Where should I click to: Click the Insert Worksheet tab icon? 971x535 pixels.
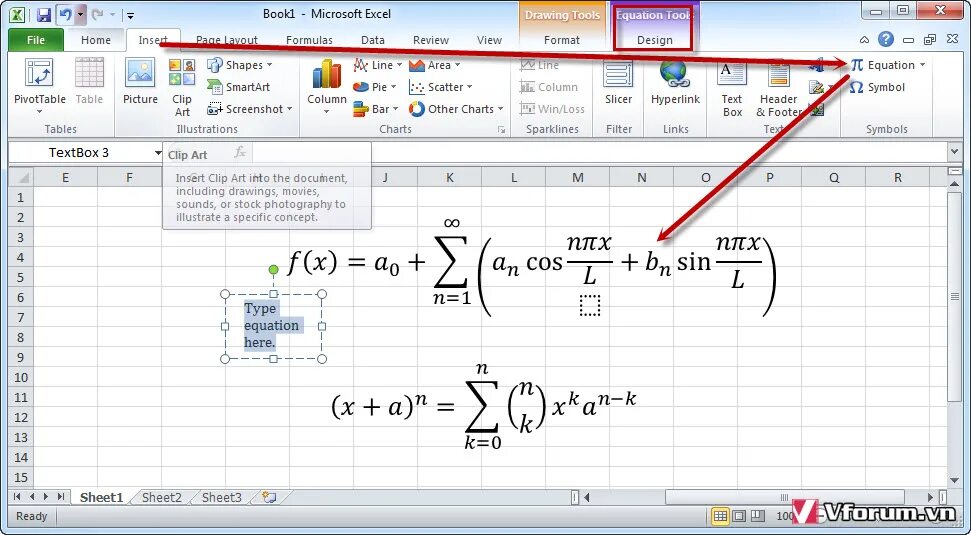pyautogui.click(x=269, y=497)
